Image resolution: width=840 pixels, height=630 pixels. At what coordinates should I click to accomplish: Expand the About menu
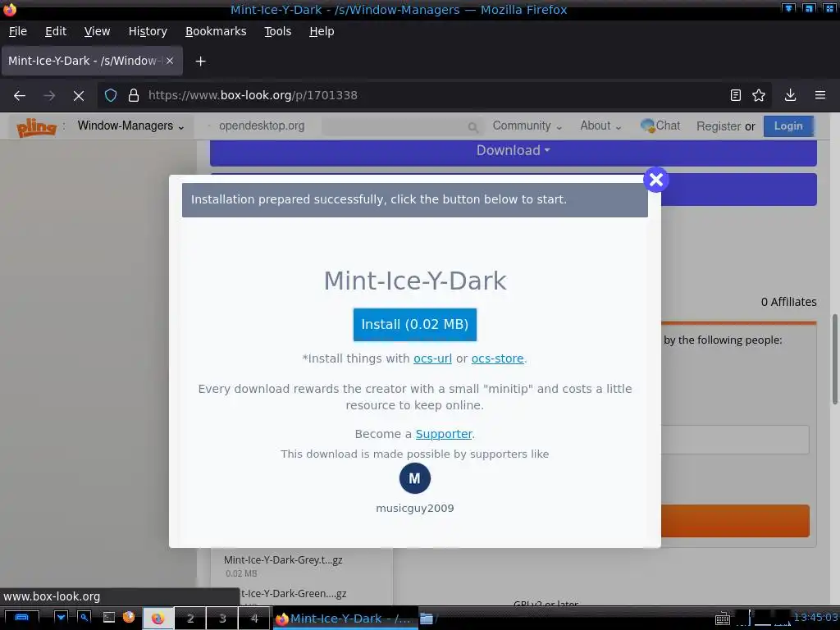coord(600,126)
